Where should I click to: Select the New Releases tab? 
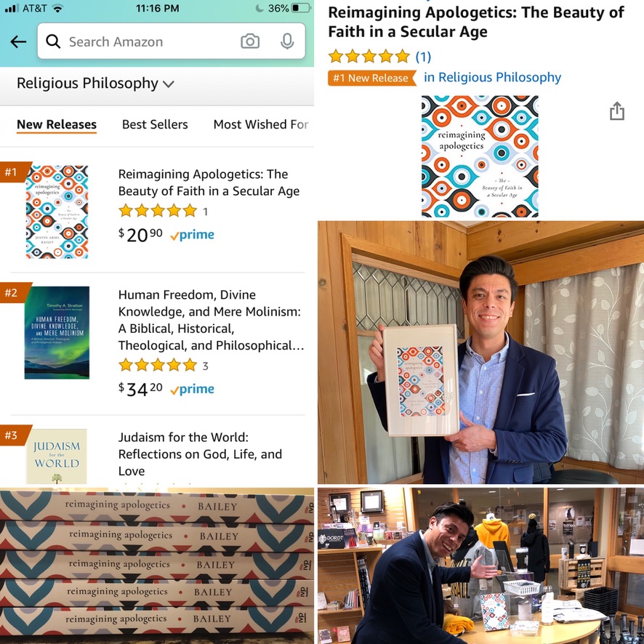coord(57,125)
